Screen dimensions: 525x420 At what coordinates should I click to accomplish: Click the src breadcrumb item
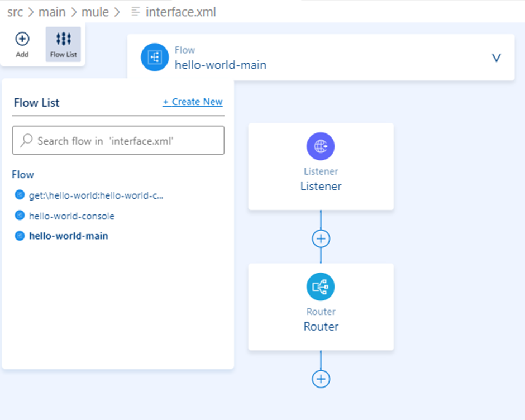tap(15, 12)
